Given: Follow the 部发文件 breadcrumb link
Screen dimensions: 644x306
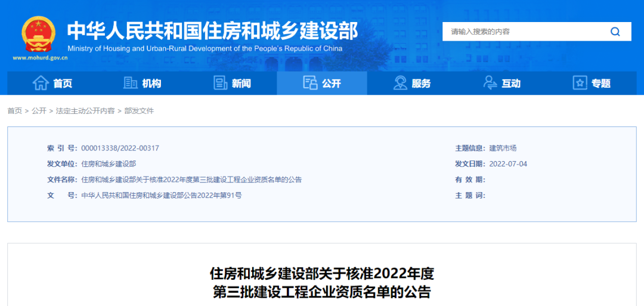Looking at the screenshot, I should click(x=139, y=111).
